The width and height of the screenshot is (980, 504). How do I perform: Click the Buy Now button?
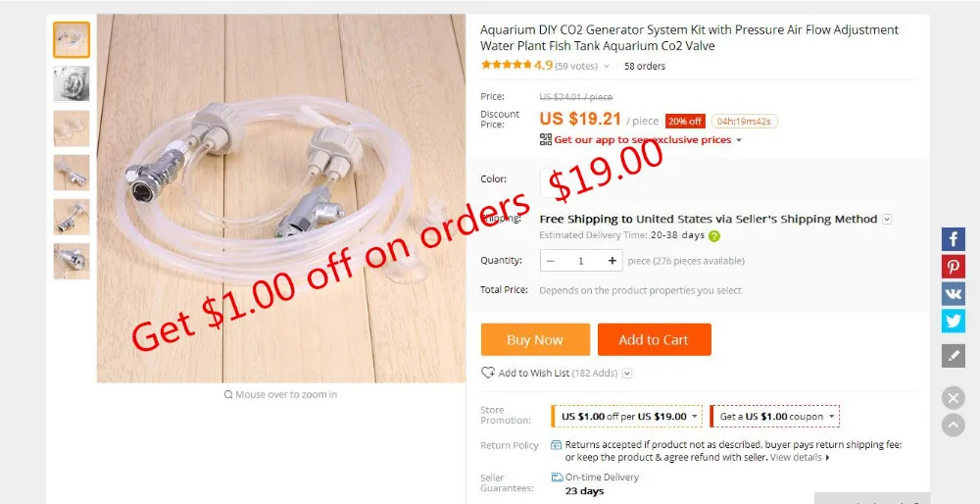(x=535, y=339)
